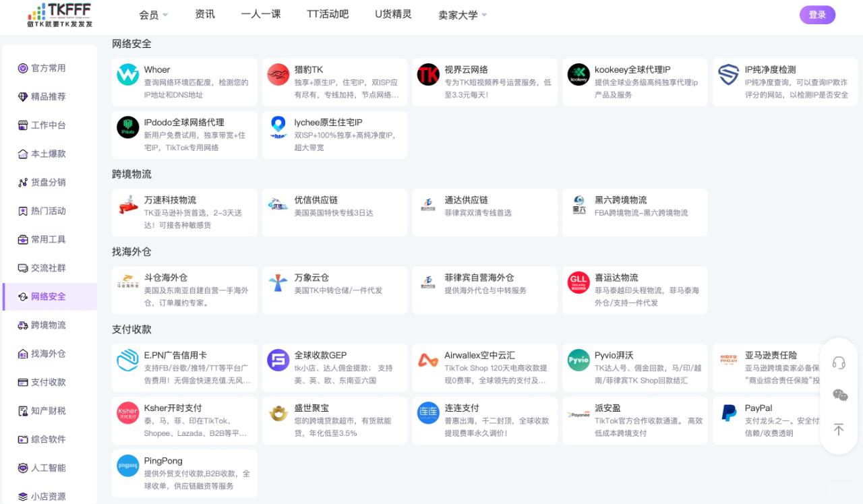Select 本土爆款 in the sidebar
The width and height of the screenshot is (863, 504).
(50, 154)
